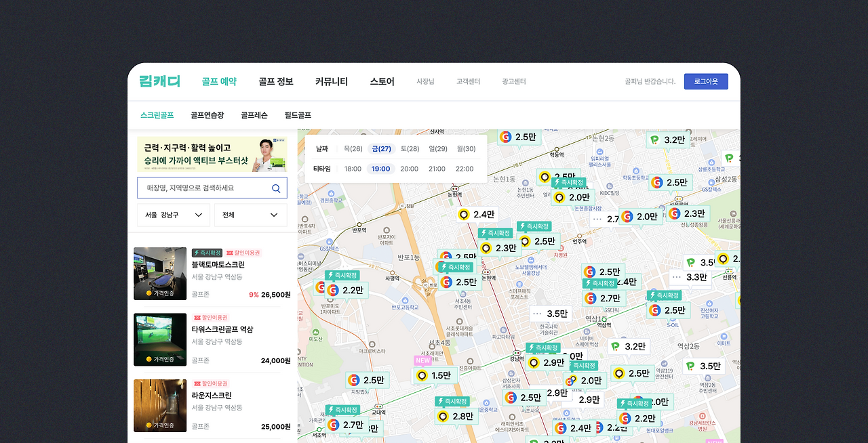This screenshot has width=868, height=443.
Task: Click 즉시확정 badge on 블랙토마토스크린 listing
Action: (x=207, y=253)
